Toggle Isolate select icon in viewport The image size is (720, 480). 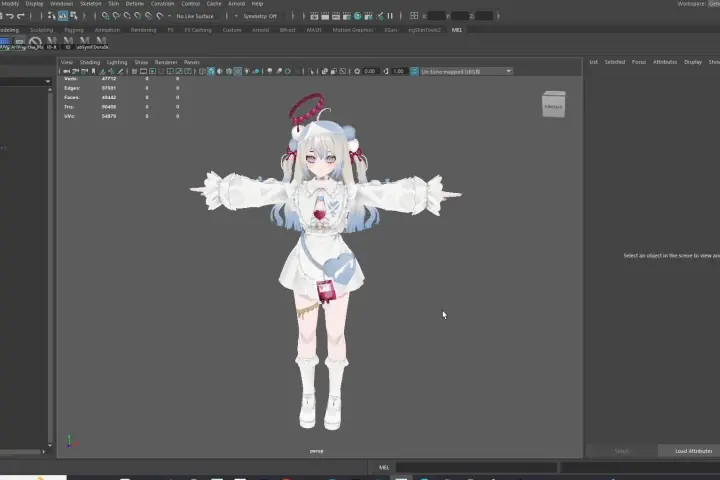coord(311,71)
